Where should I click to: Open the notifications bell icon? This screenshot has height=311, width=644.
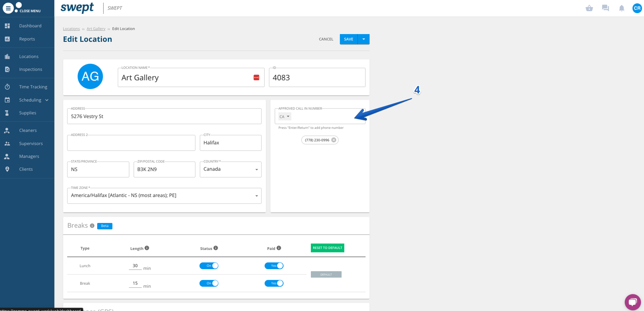621,8
